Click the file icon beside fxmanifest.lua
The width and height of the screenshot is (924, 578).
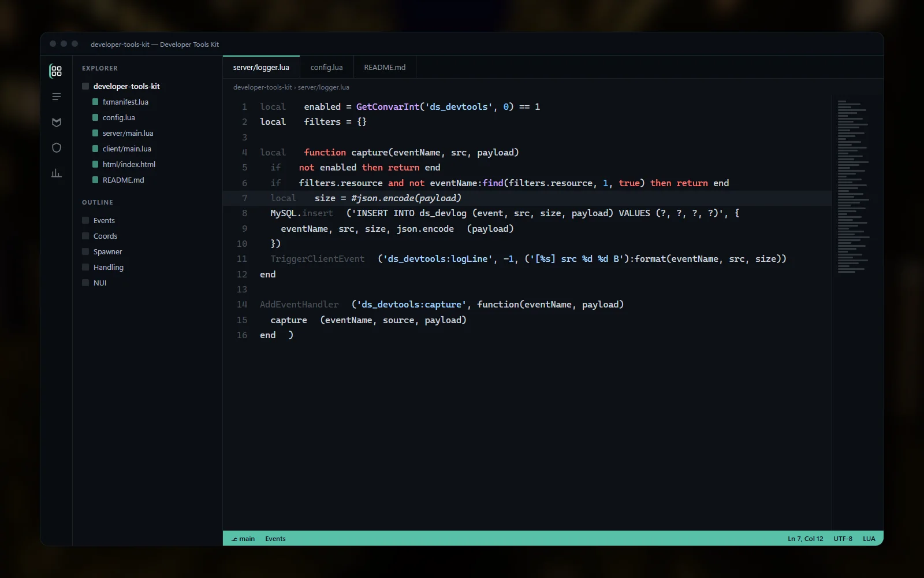[95, 102]
